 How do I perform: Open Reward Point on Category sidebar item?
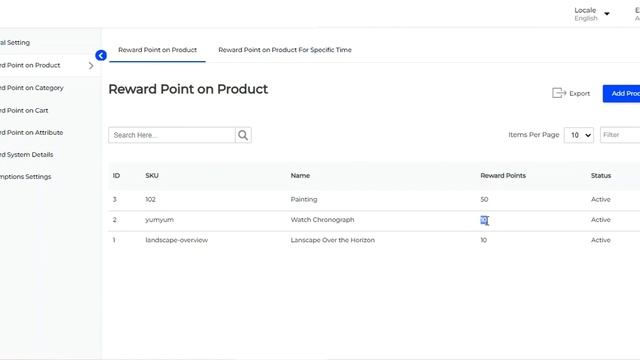[x=31, y=88]
